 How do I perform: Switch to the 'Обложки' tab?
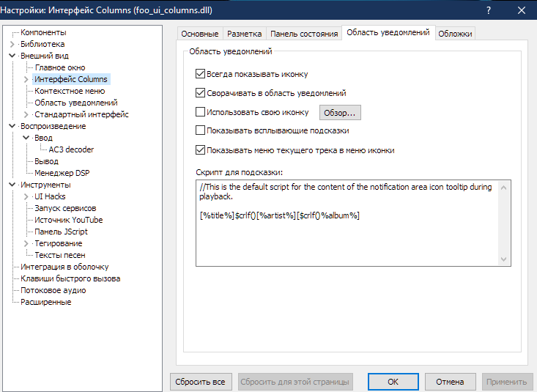coord(455,34)
